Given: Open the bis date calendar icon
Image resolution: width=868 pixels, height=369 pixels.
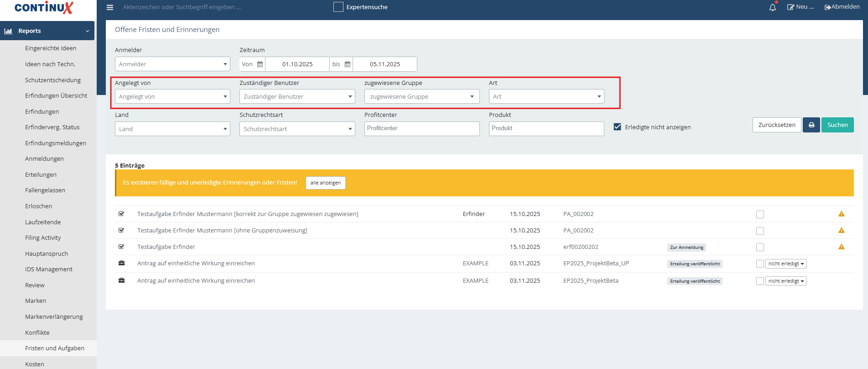Looking at the screenshot, I should [348, 64].
